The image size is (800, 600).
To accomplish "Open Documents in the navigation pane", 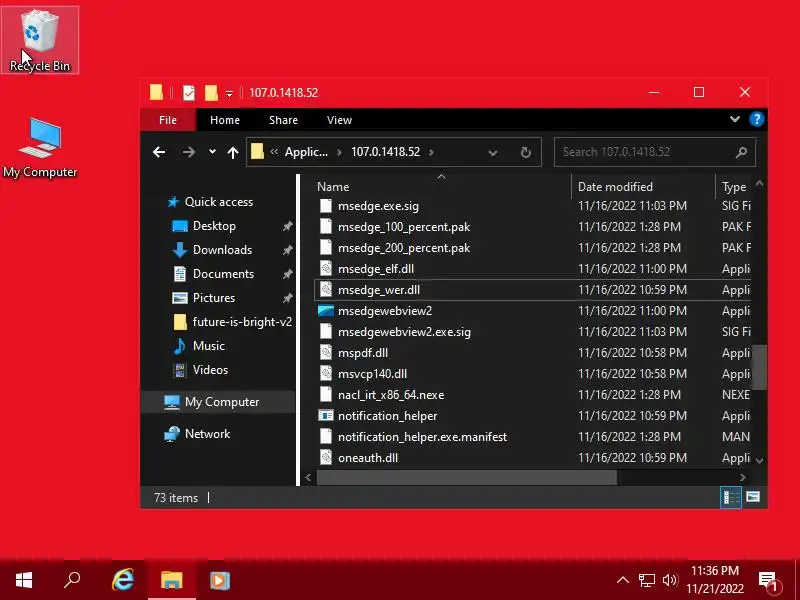I will (x=223, y=274).
